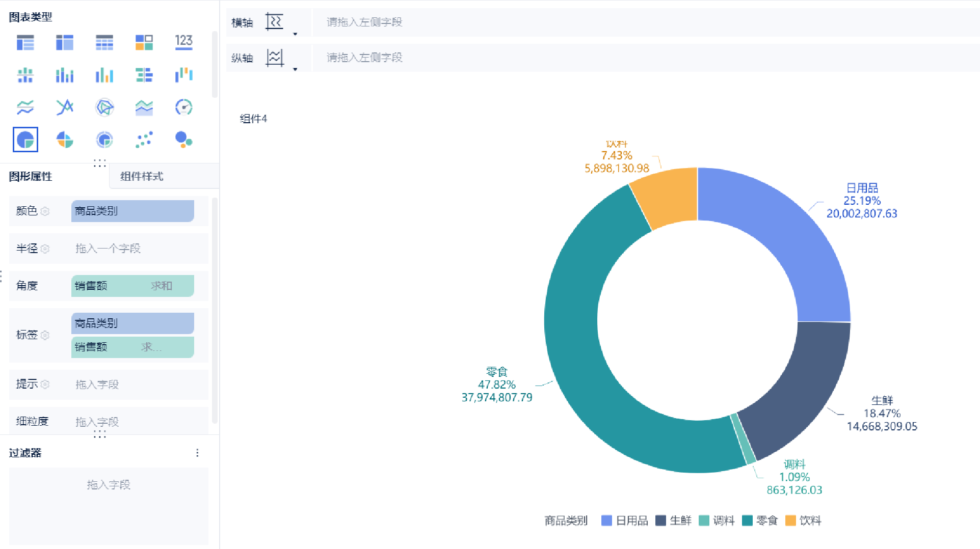The height and width of the screenshot is (549, 980).
Task: Select the partitioned line chart type
Action: point(25,107)
